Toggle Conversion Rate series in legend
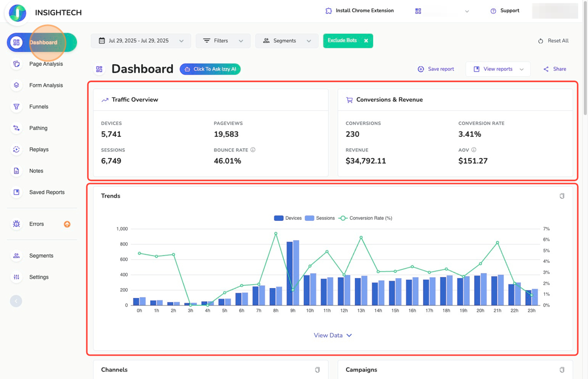This screenshot has width=588, height=379. (365, 218)
